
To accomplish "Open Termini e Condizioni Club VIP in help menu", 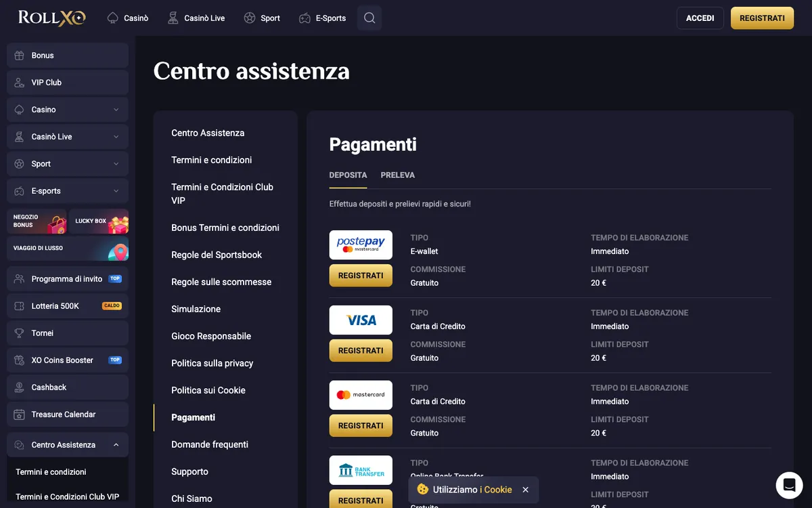I will click(x=223, y=194).
